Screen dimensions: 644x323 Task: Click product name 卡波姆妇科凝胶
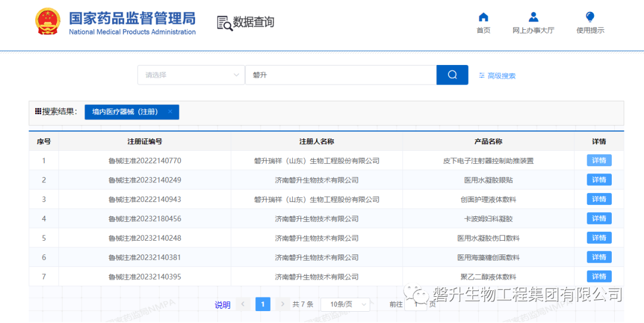click(488, 218)
